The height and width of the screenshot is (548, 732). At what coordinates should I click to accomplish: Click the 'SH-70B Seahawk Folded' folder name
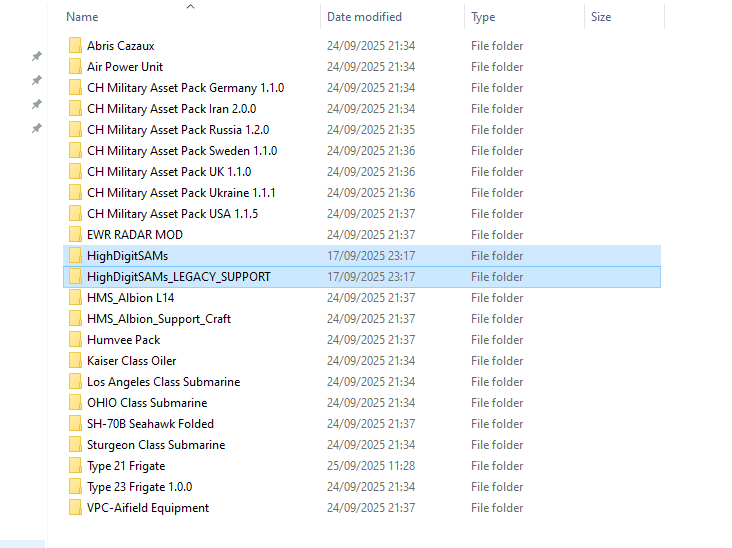coord(150,424)
